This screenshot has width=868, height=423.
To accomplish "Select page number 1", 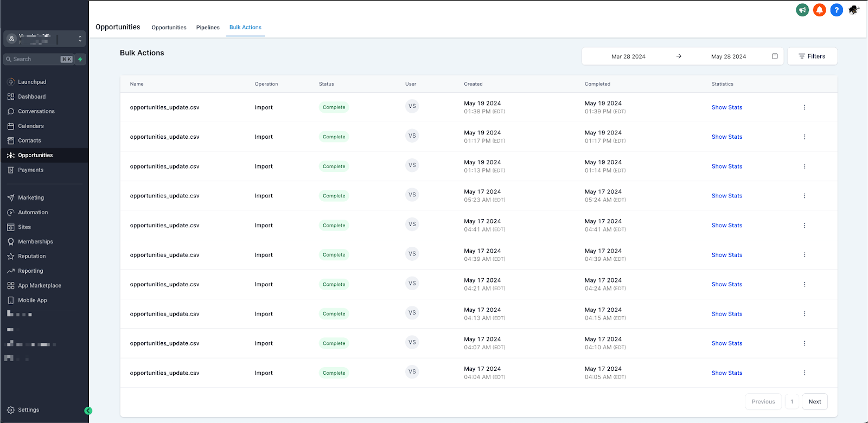I will pyautogui.click(x=792, y=402).
